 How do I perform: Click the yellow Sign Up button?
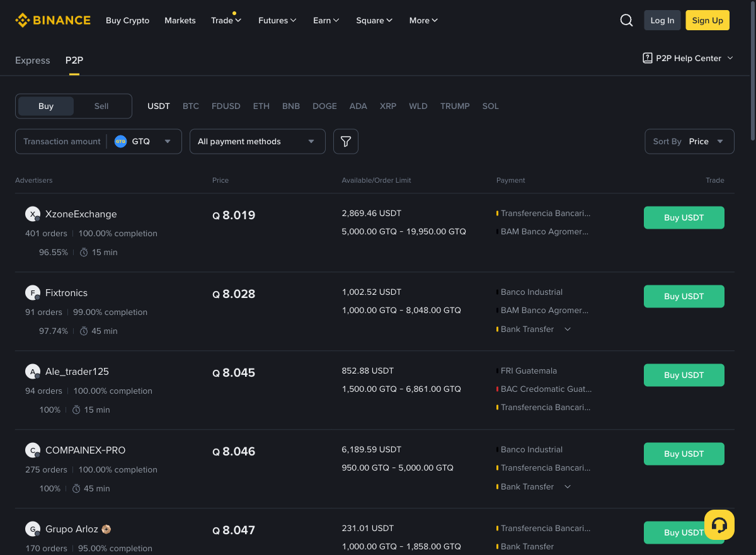point(707,20)
